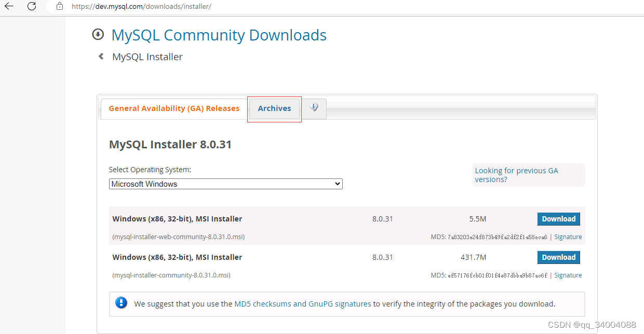This screenshot has width=644, height=334.
Task: Click the download circle icon beside title
Action: pyautogui.click(x=98, y=35)
